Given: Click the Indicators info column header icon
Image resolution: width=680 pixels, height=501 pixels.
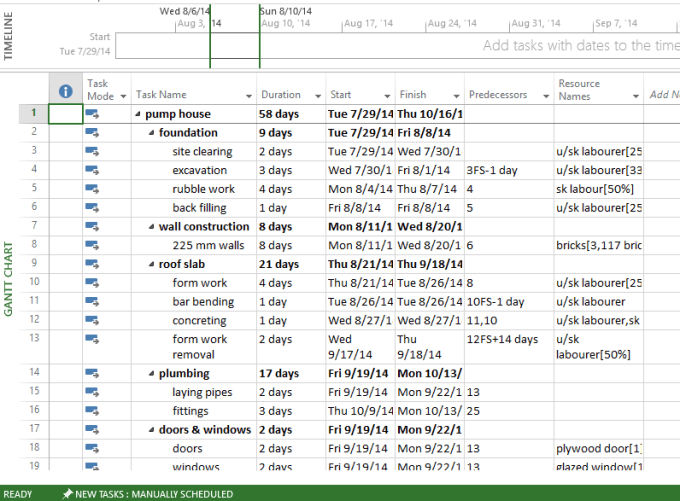Looking at the screenshot, I should point(65,91).
